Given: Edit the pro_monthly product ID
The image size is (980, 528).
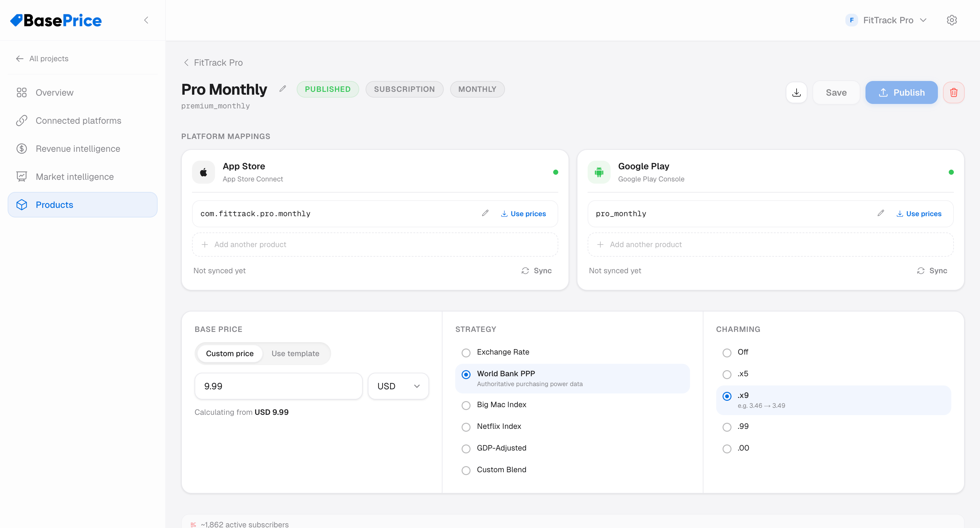Looking at the screenshot, I should click(881, 213).
